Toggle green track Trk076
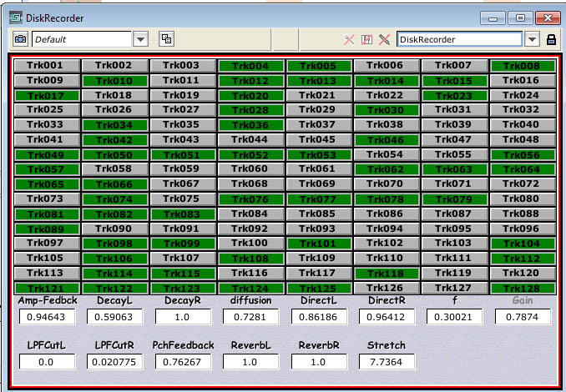The image size is (566, 392). (x=250, y=199)
